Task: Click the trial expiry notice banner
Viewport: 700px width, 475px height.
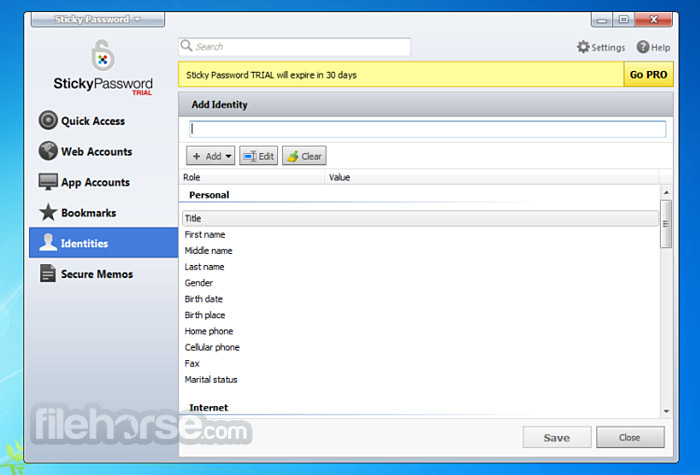Action: tap(401, 75)
